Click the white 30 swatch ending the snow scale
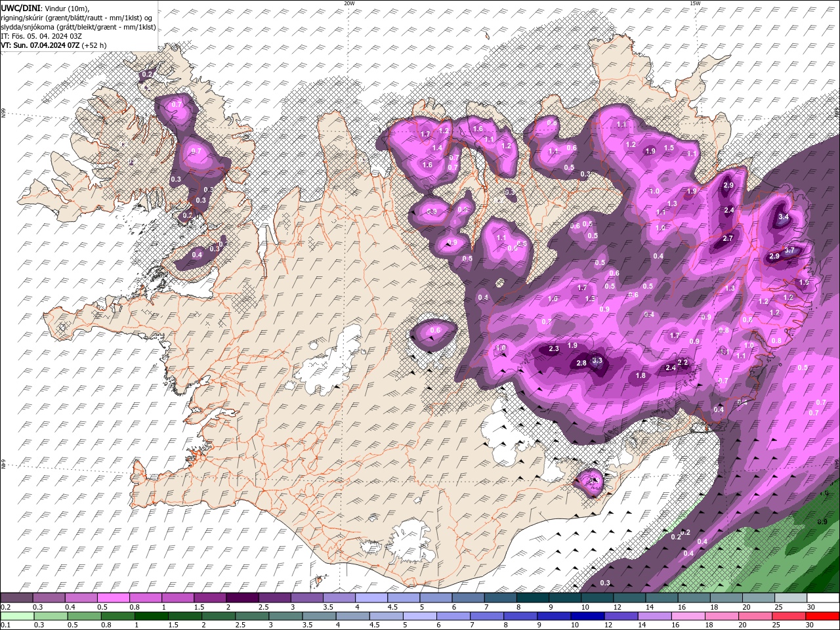 pos(822,598)
